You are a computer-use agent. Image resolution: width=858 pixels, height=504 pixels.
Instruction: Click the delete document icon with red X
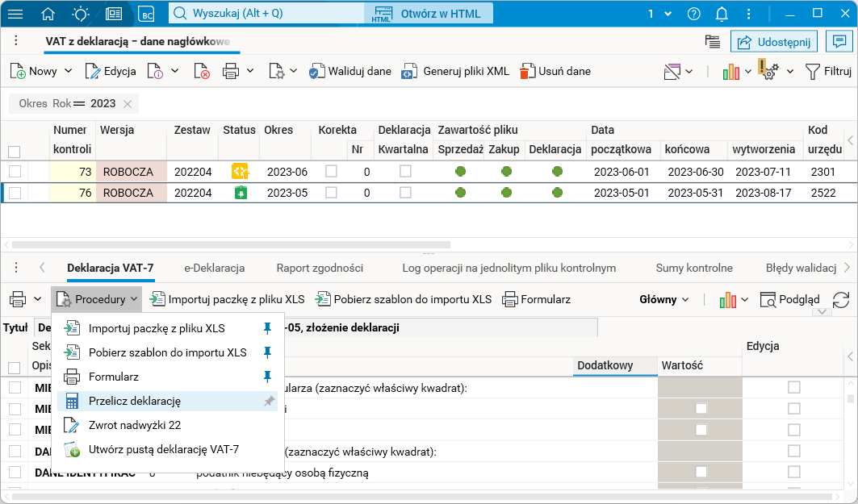(x=202, y=71)
